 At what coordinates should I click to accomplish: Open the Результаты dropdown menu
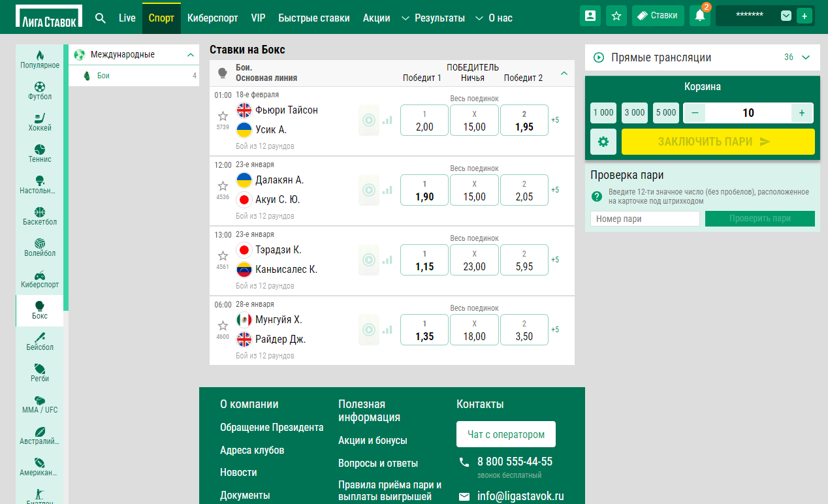point(433,18)
